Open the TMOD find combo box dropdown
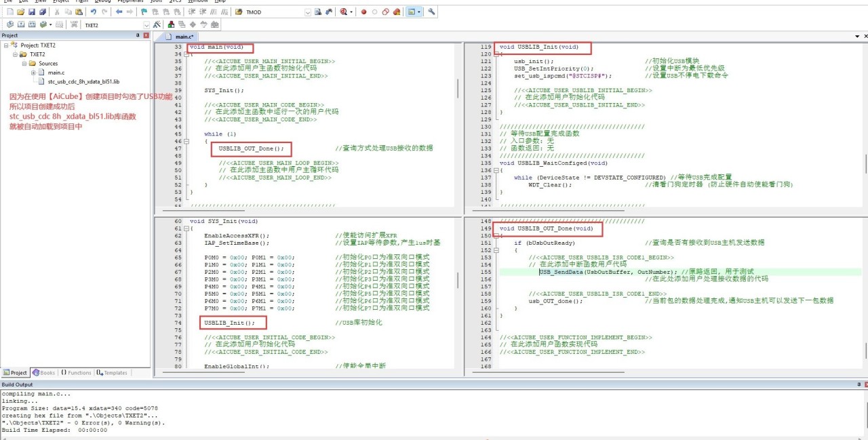This screenshot has width=868, height=440. click(x=308, y=12)
